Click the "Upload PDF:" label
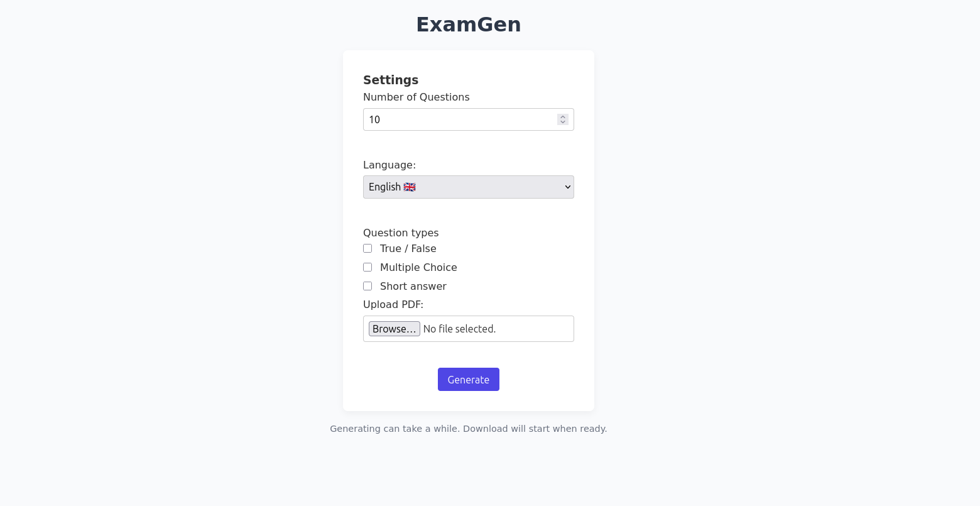This screenshot has height=506, width=980. pos(393,304)
